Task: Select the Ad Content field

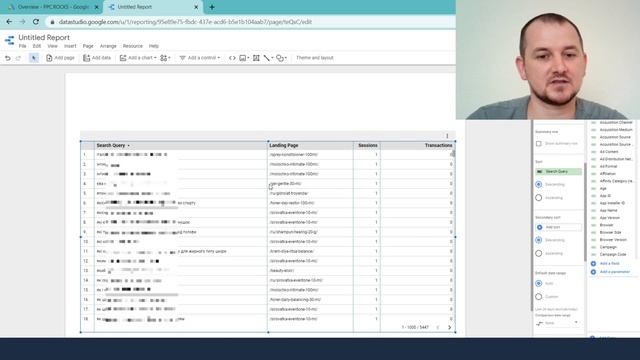Action: (609, 152)
